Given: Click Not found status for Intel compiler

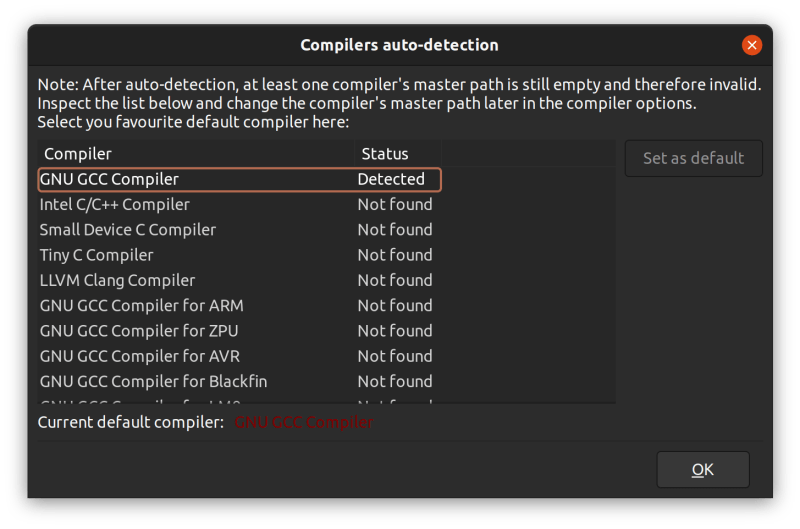Looking at the screenshot, I should click(395, 205).
